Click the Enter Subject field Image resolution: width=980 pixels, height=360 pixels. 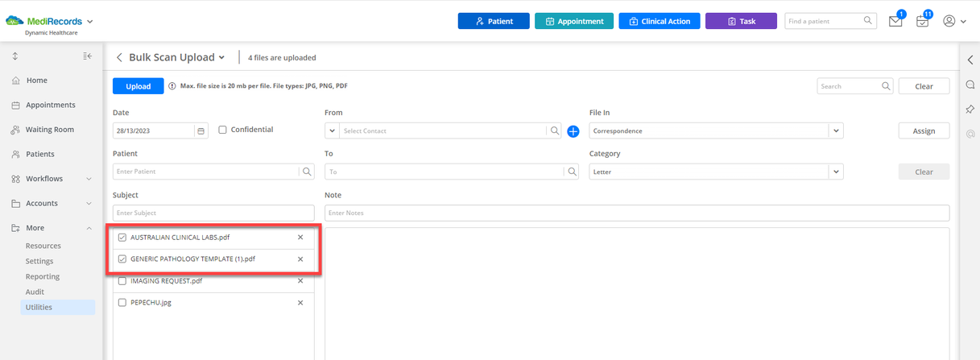click(x=213, y=213)
